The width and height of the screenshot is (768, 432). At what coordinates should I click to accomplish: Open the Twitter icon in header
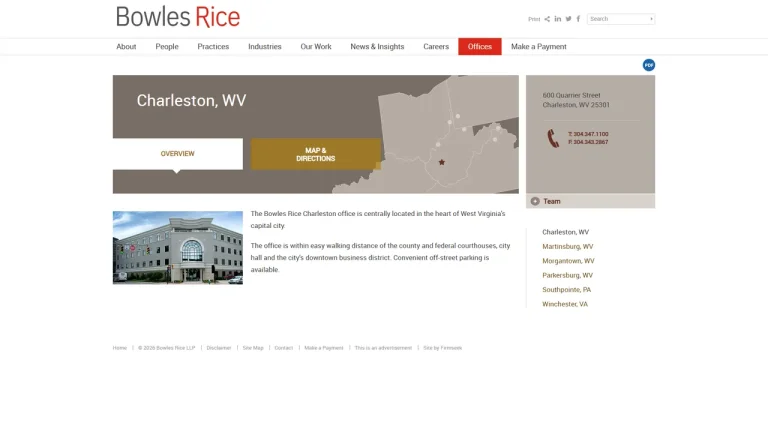click(x=568, y=19)
